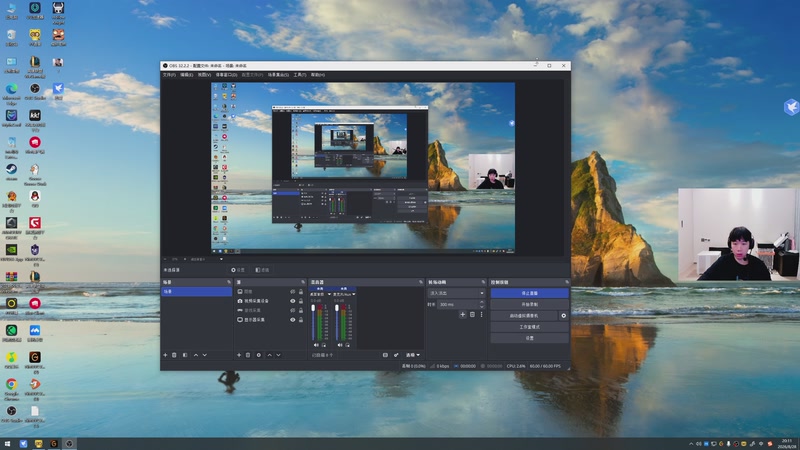Open 滤镜 button in source toolbar

(x=262, y=270)
